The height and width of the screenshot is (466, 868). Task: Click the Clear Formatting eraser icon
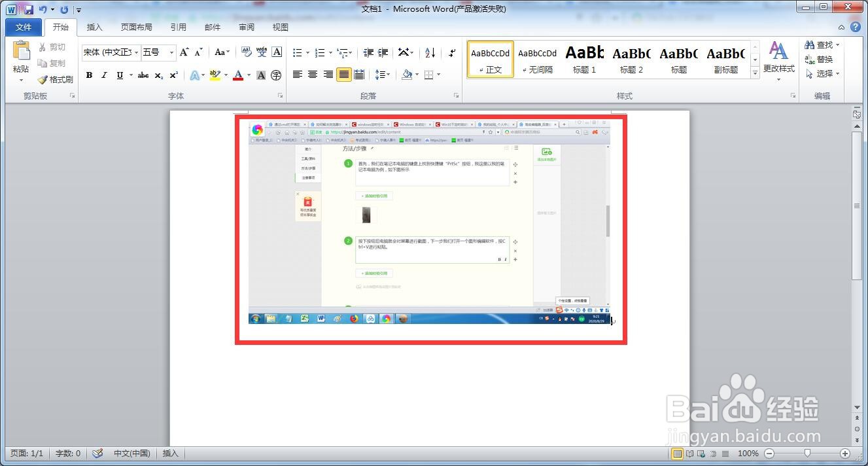point(247,52)
